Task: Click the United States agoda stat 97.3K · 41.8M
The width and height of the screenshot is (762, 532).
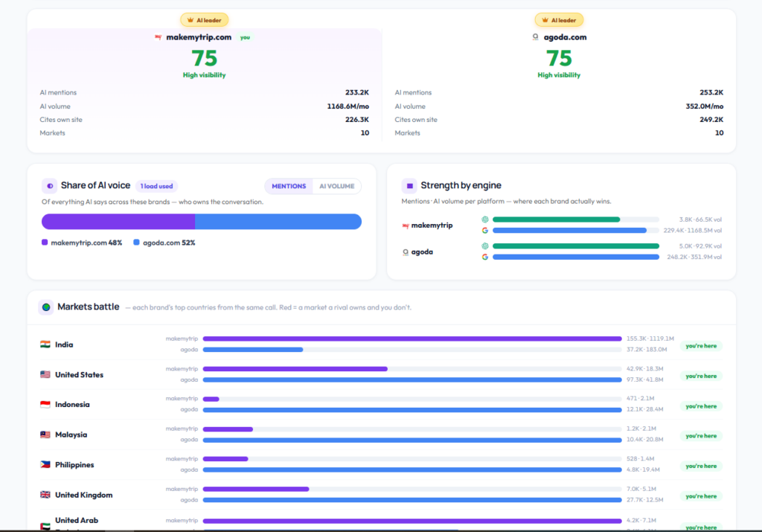Action: (645, 379)
